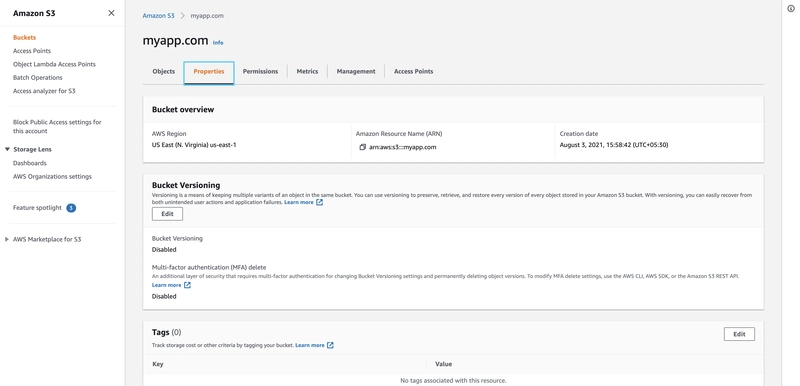The image size is (800, 386).
Task: Open Access analyzer for S3
Action: pos(44,91)
